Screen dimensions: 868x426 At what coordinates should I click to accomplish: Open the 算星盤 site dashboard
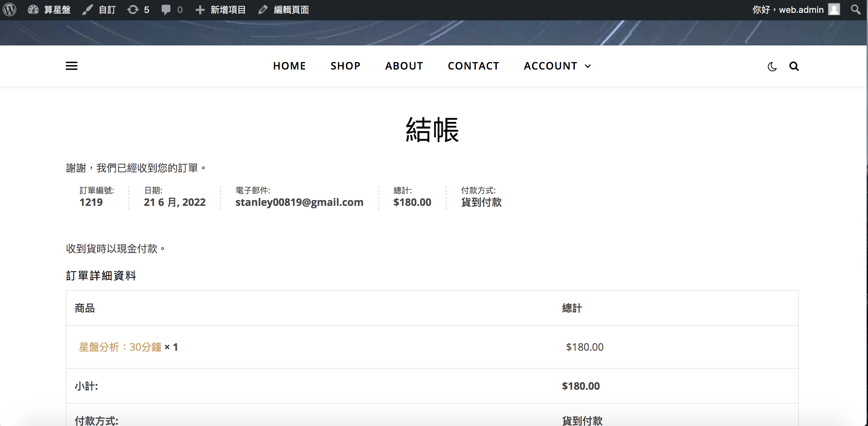click(50, 9)
